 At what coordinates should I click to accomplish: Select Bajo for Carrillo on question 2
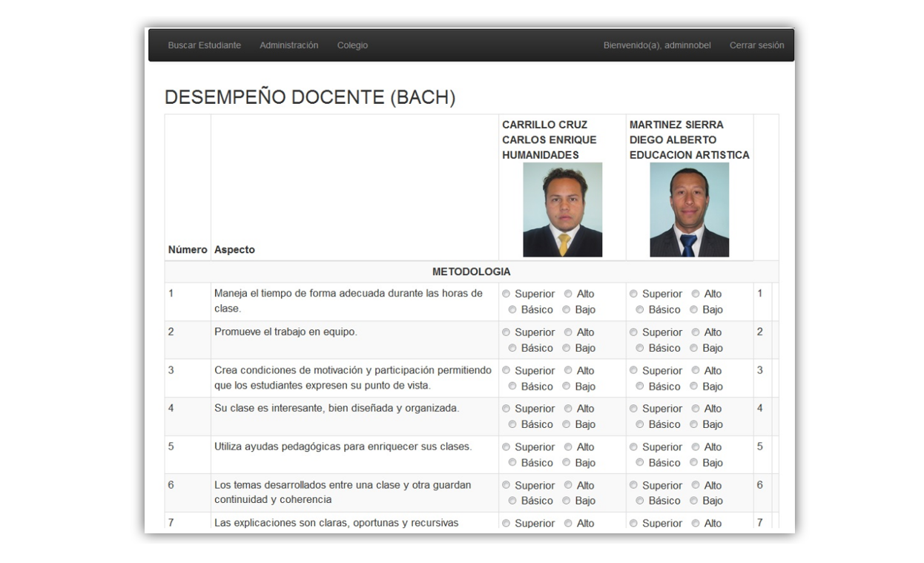567,349
